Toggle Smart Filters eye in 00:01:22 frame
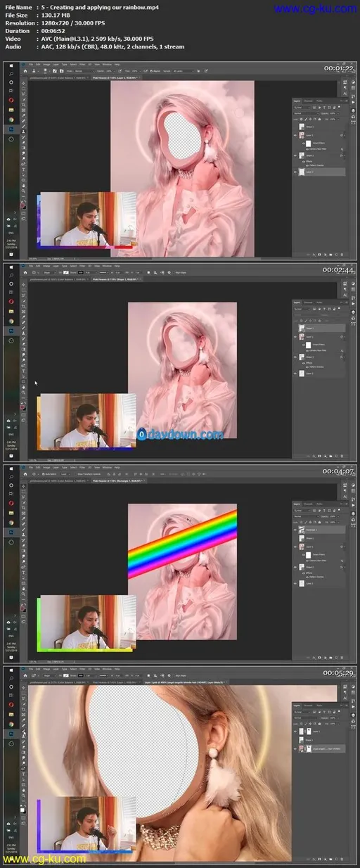 tap(304, 143)
